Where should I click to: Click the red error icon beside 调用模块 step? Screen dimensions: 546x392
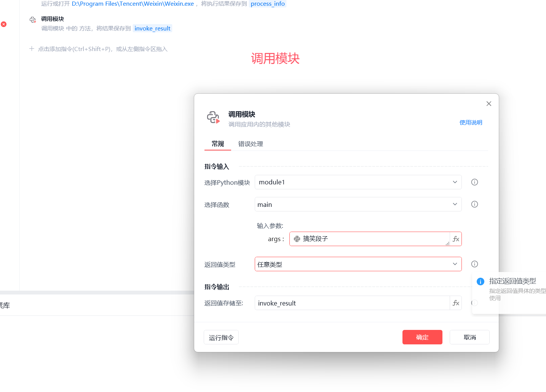(3, 24)
